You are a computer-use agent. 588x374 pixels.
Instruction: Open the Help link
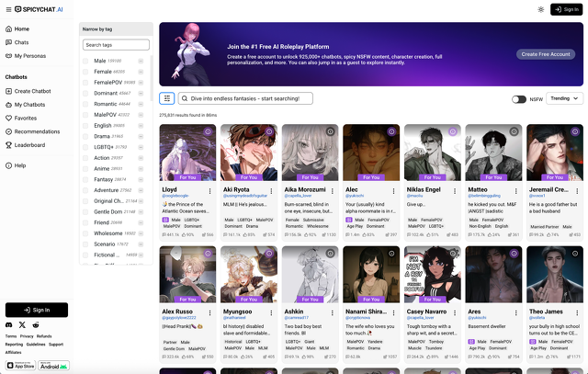coord(20,165)
